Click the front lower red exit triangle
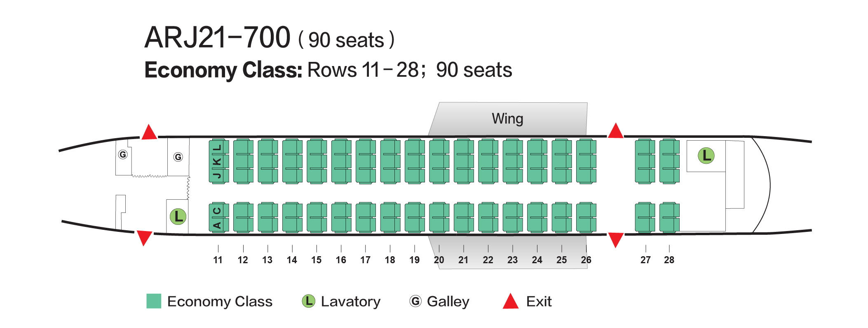This screenshot has height=328, width=868. pyautogui.click(x=144, y=238)
